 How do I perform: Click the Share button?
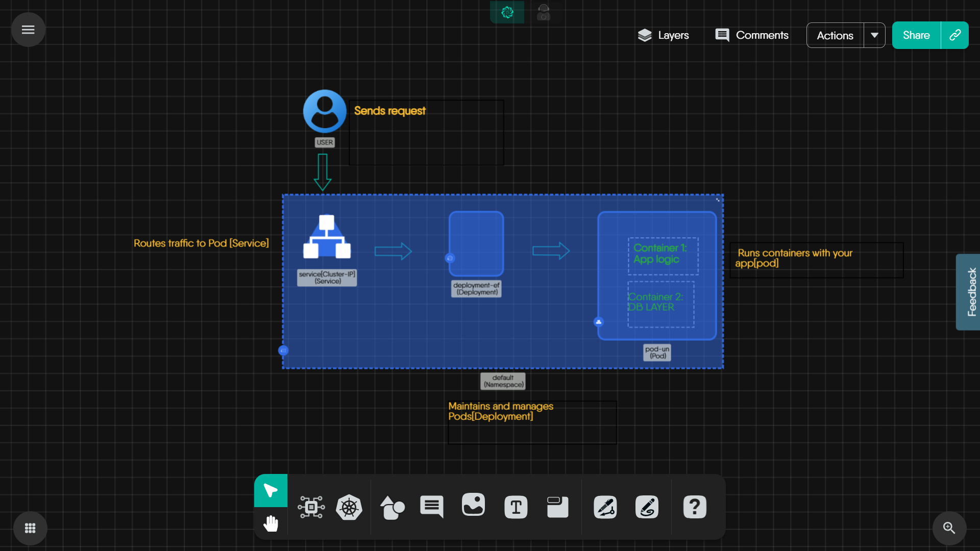click(915, 35)
